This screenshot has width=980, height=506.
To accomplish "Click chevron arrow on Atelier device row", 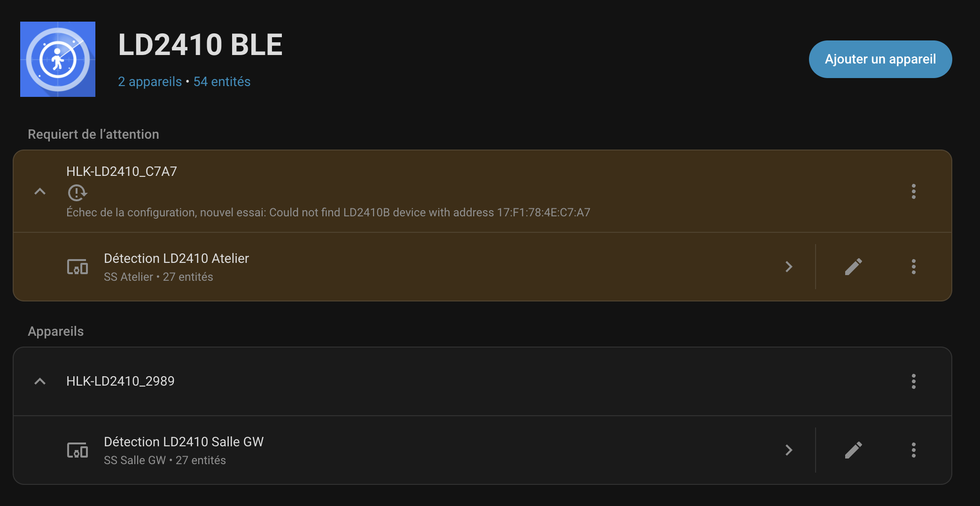I will click(789, 267).
